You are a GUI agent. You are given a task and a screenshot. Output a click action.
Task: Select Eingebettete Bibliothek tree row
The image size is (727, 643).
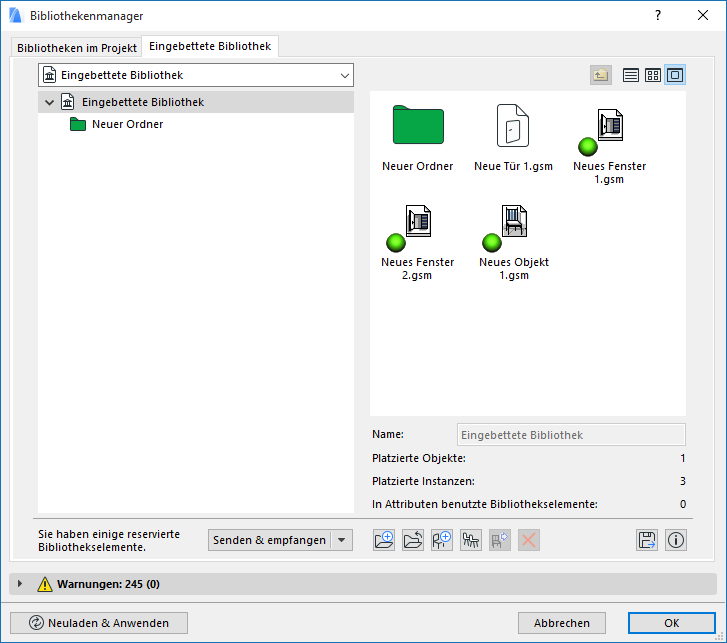tap(196, 102)
